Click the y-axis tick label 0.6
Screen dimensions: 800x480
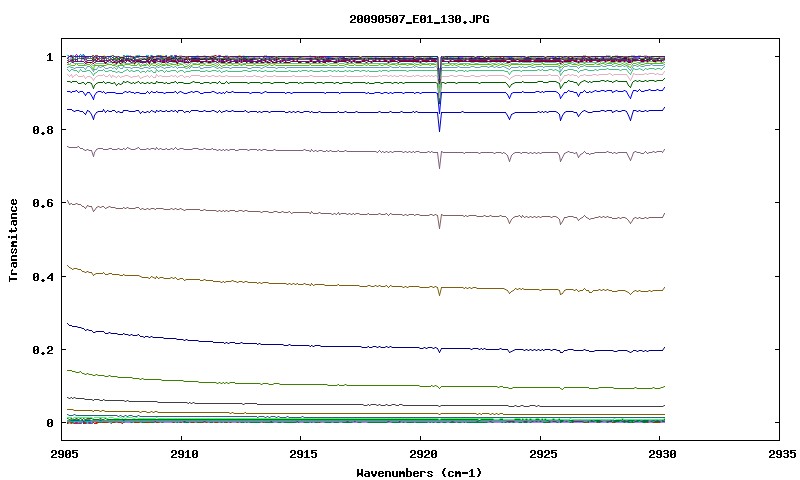(x=42, y=203)
